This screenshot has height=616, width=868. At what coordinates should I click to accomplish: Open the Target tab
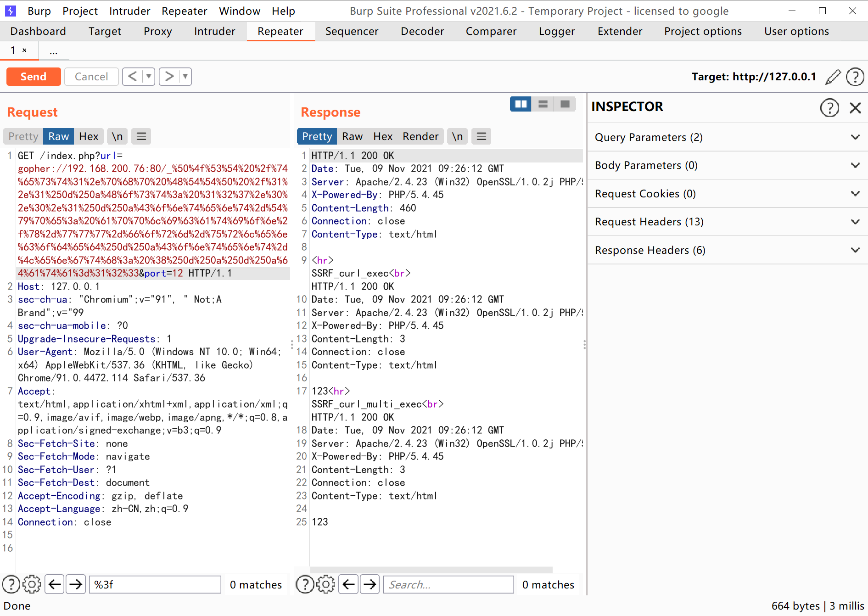[x=105, y=31]
